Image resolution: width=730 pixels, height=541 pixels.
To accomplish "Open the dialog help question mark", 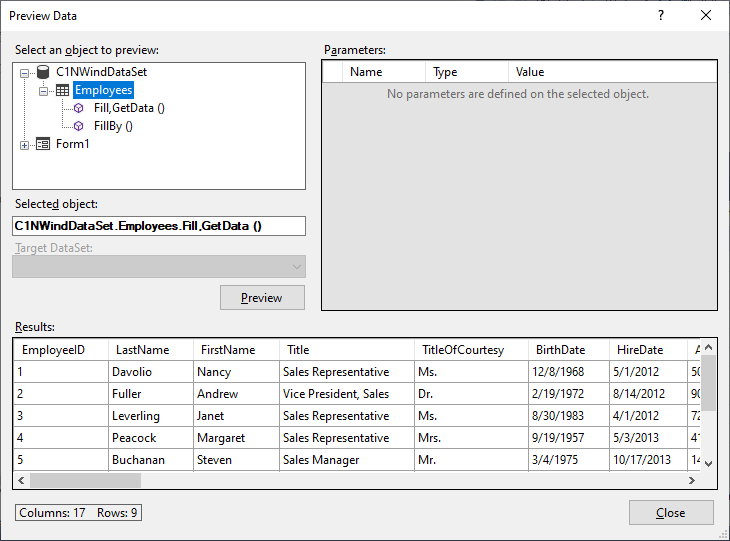I will point(660,16).
